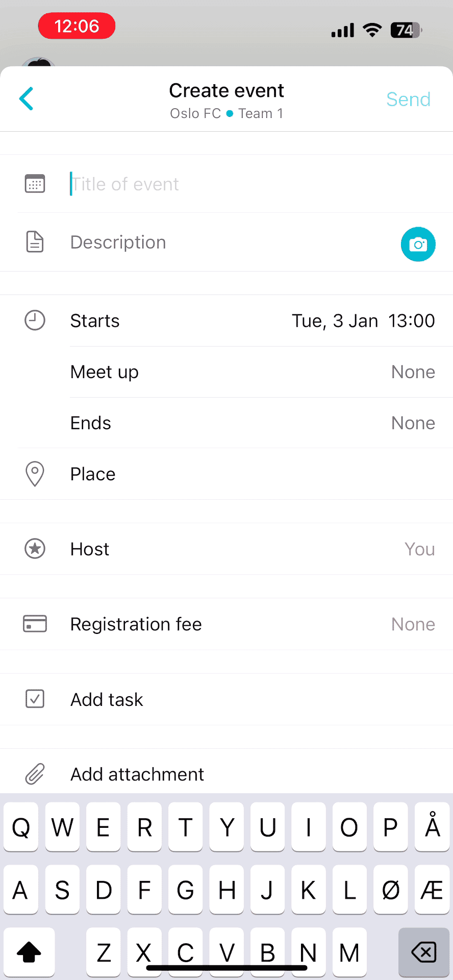This screenshot has height=980, width=453.
Task: Open the Starts date and time picker
Action: pyautogui.click(x=363, y=321)
